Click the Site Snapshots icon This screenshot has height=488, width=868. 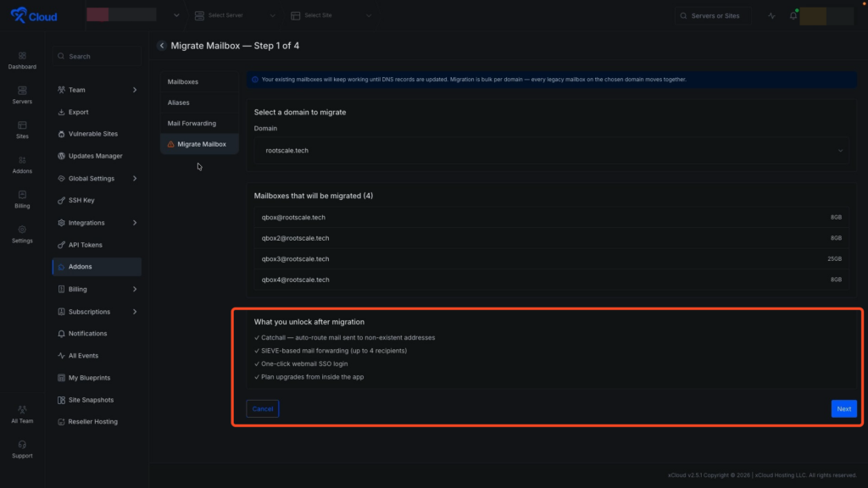coord(61,400)
